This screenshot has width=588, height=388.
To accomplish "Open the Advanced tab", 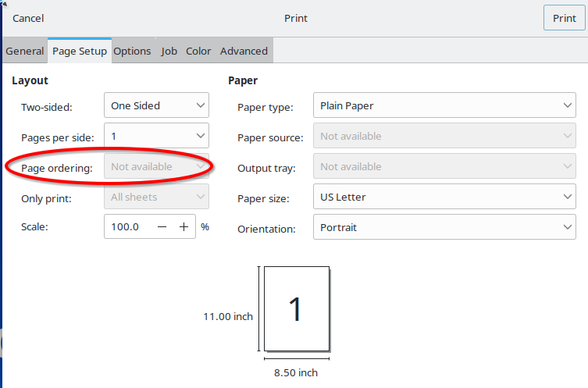I will point(244,51).
